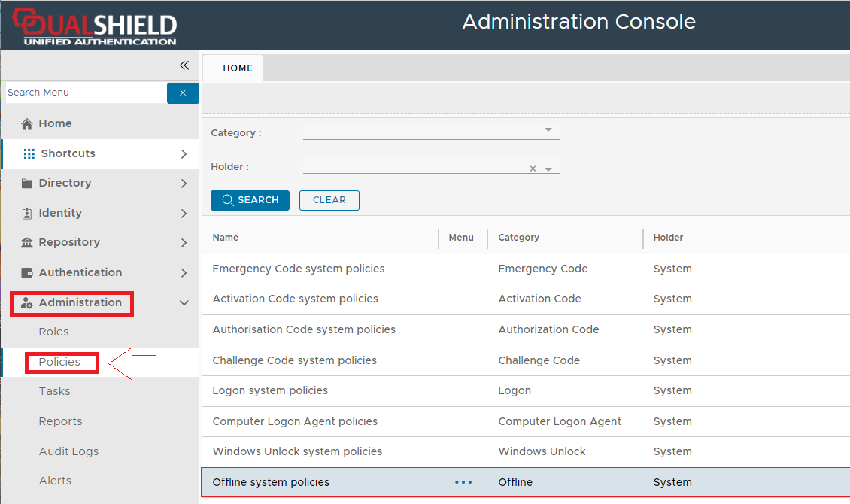Viewport: 850px width, 504px height.
Task: Expand the Shortcuts submenu chevron
Action: 184,153
